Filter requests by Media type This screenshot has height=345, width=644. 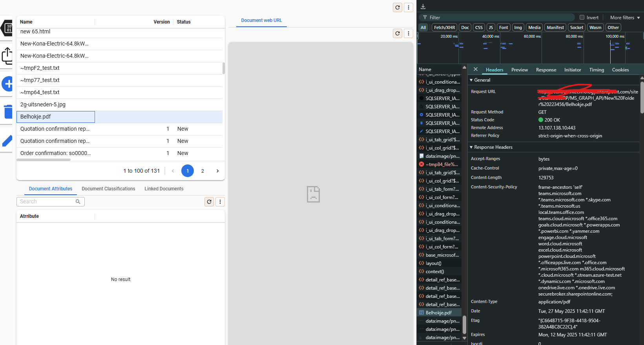click(x=535, y=27)
